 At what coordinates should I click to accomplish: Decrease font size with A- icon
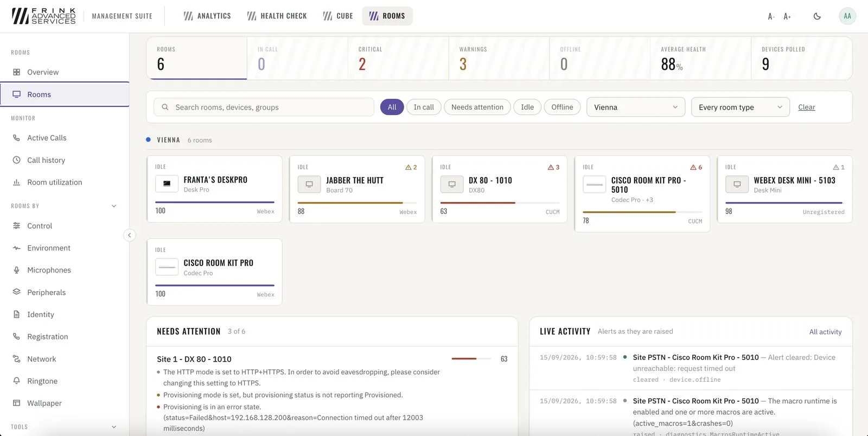(771, 16)
